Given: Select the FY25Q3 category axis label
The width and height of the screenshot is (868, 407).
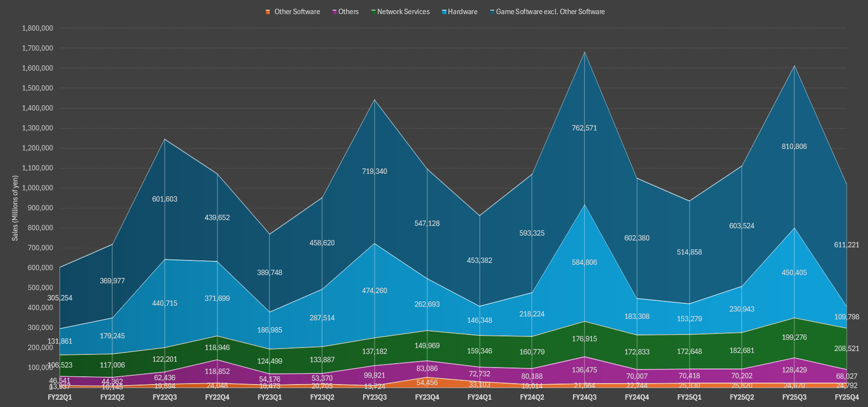Looking at the screenshot, I should 794,397.
